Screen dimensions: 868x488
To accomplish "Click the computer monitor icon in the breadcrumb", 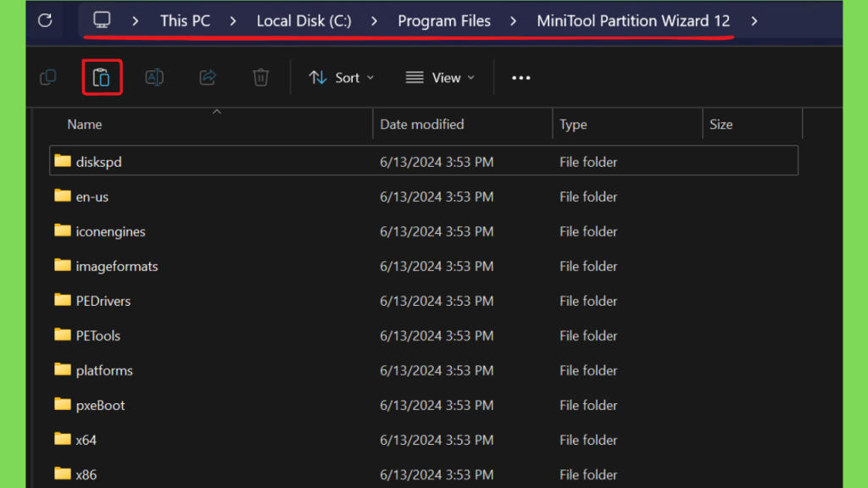I will [x=102, y=20].
